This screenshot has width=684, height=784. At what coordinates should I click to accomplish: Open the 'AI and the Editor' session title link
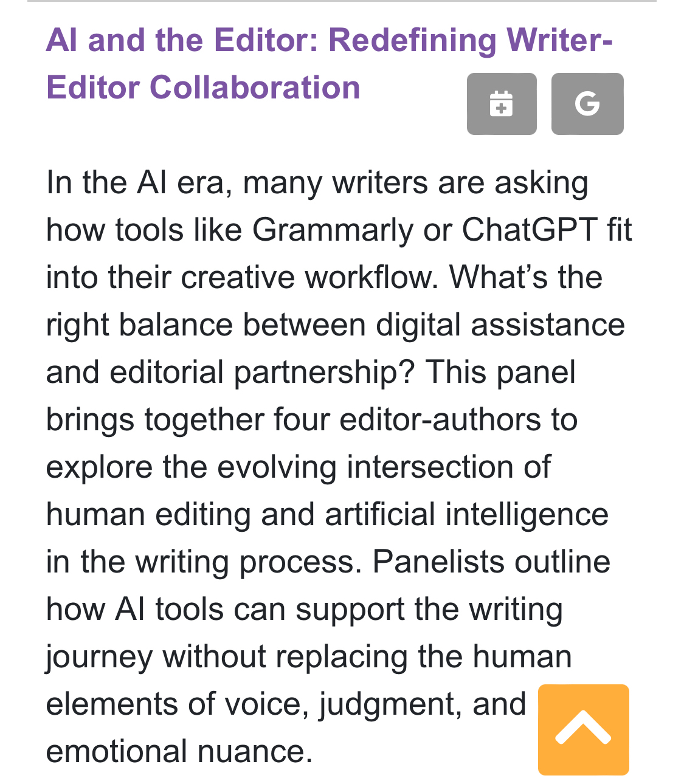pyautogui.click(x=328, y=64)
